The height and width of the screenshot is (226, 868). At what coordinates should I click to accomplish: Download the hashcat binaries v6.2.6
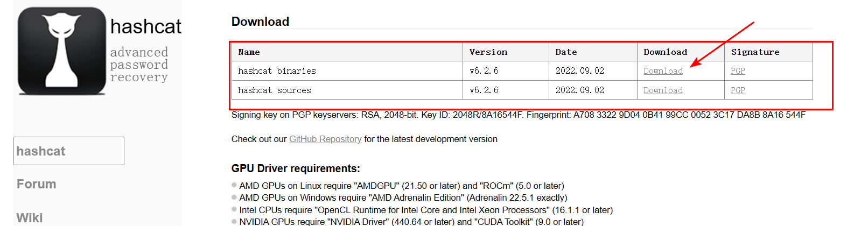pos(663,71)
